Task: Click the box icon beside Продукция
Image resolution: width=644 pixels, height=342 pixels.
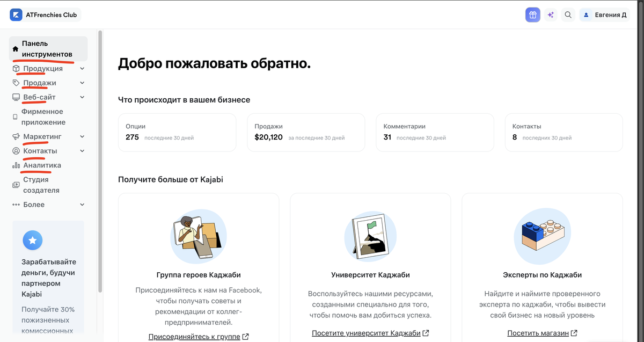Action: (16, 69)
